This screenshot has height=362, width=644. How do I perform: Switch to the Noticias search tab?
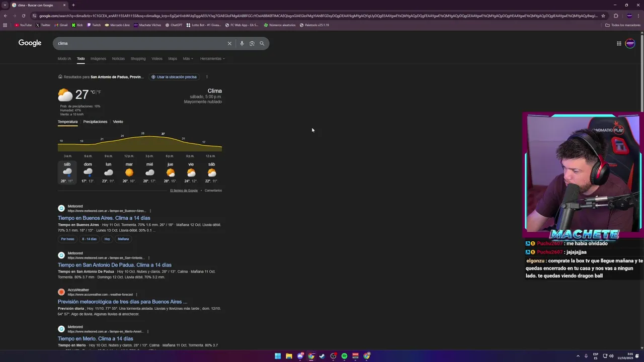click(118, 58)
